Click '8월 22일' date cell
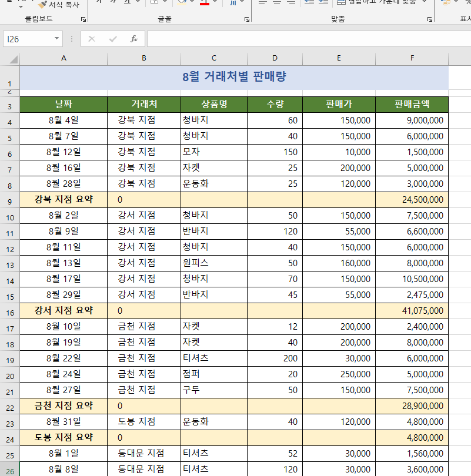 pyautogui.click(x=64, y=358)
